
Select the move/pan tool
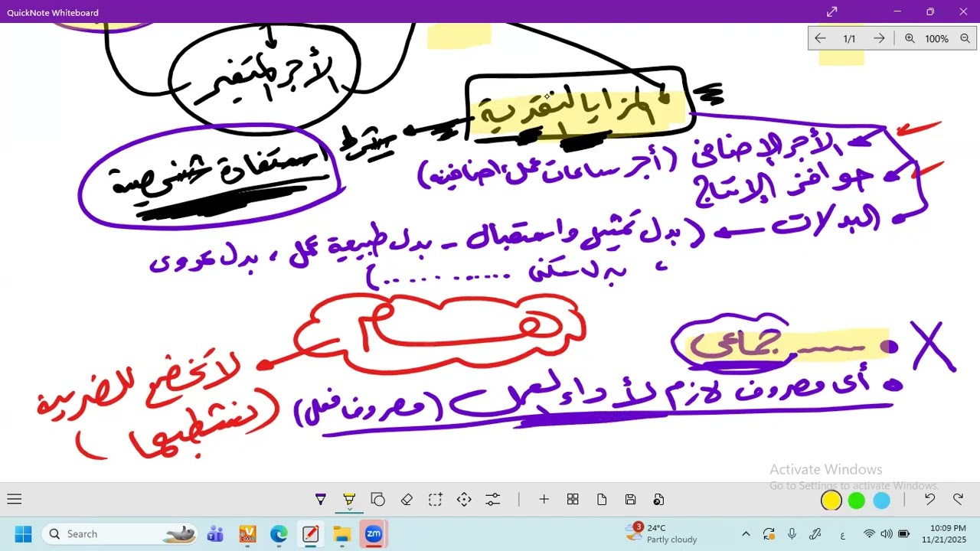pyautogui.click(x=464, y=500)
